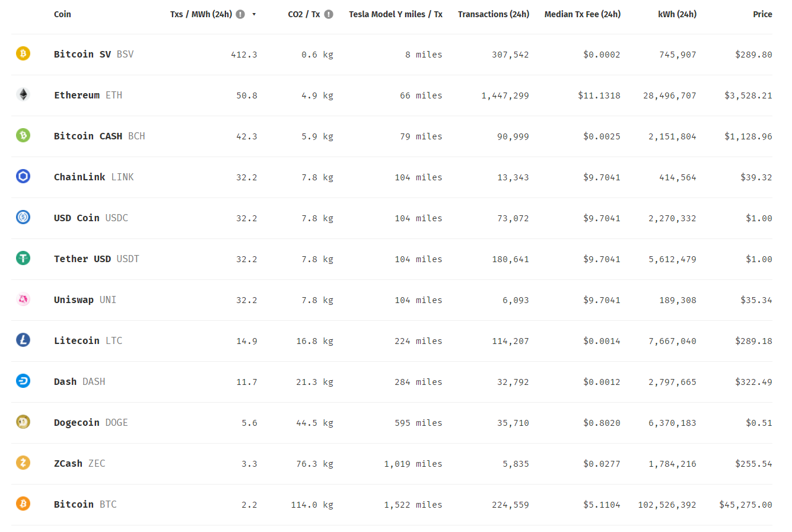Click the green Bitcoin CASH icon
Screen dimensions: 792x532
tap(23, 135)
